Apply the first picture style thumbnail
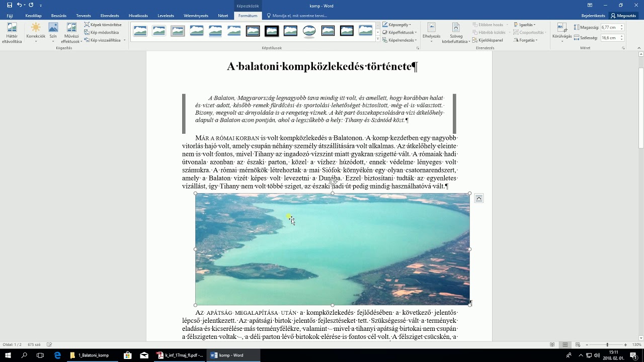 point(140,31)
